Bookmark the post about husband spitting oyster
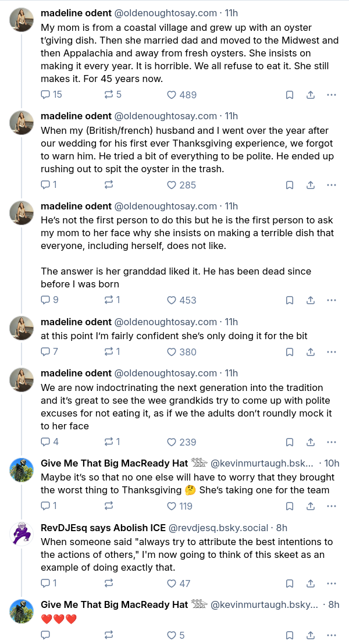The width and height of the screenshot is (349, 644). pos(290,185)
